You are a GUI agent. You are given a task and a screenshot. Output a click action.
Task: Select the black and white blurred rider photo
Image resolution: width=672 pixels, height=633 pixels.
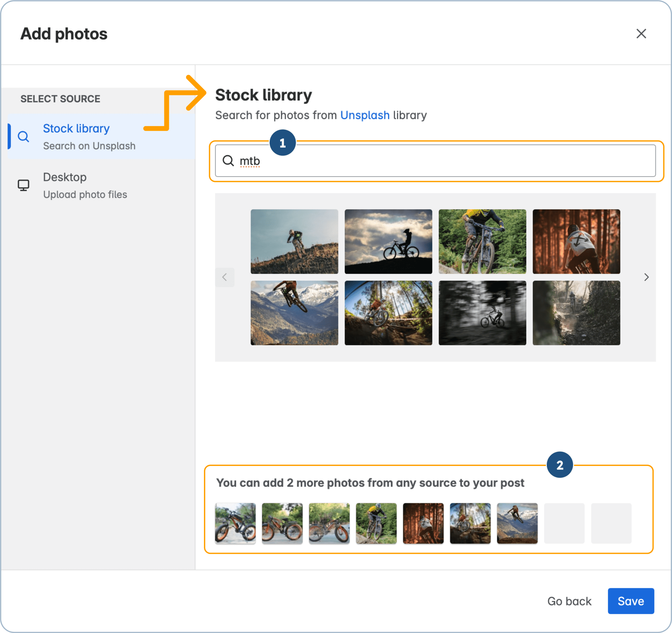click(x=482, y=313)
